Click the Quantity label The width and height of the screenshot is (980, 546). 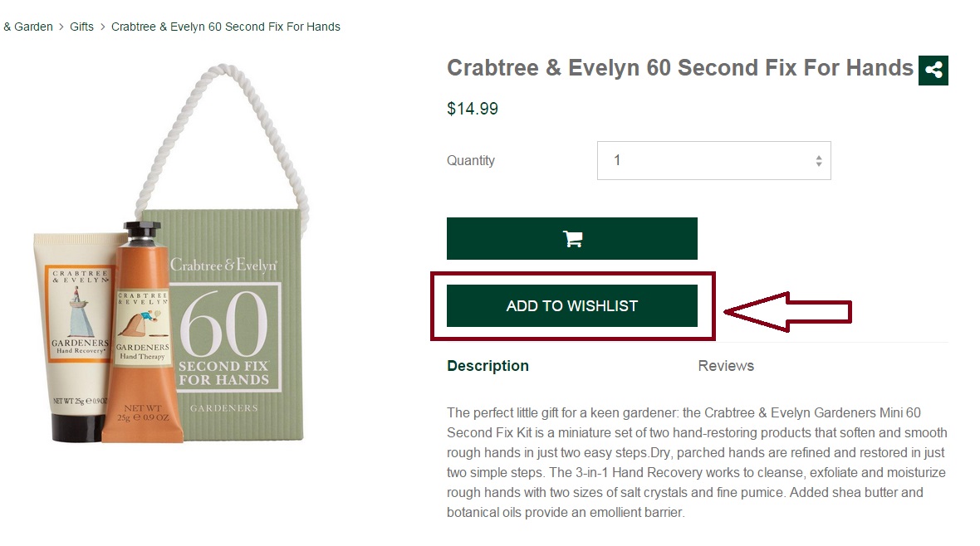point(471,160)
